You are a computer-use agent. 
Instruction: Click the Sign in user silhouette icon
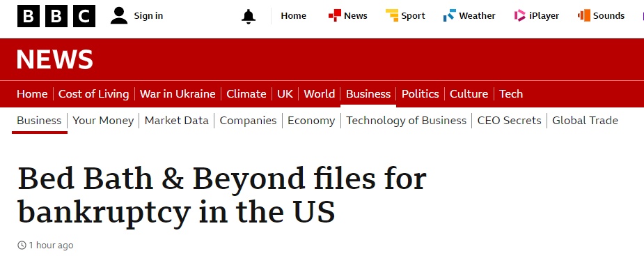click(x=119, y=15)
